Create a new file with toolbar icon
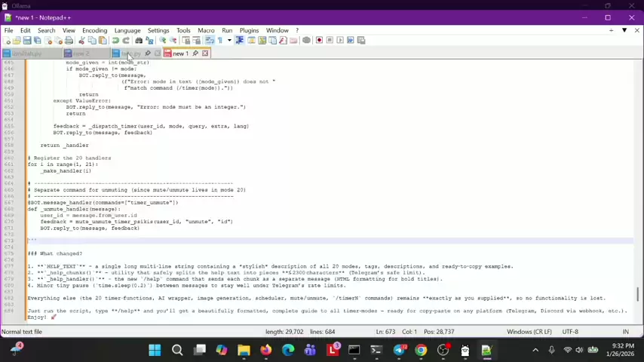 [x=7, y=40]
